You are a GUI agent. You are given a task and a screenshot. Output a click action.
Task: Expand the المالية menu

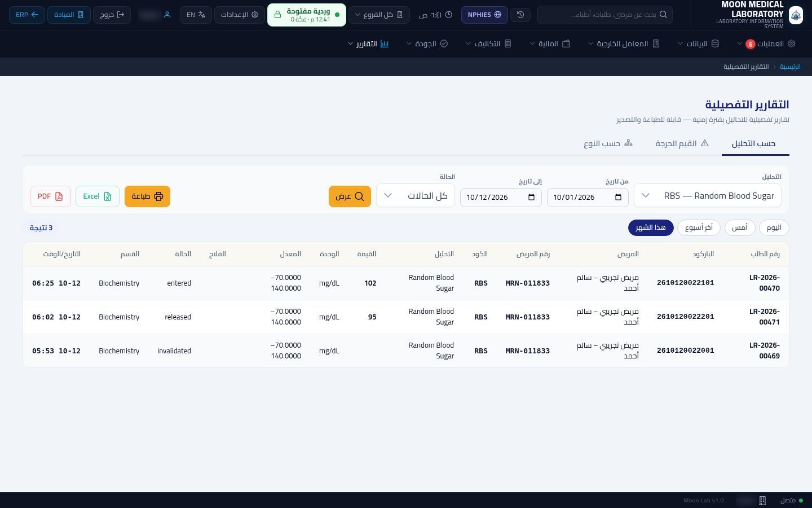550,43
